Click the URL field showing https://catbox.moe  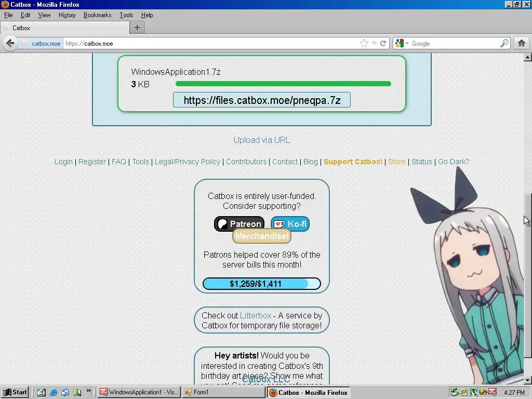(210, 44)
